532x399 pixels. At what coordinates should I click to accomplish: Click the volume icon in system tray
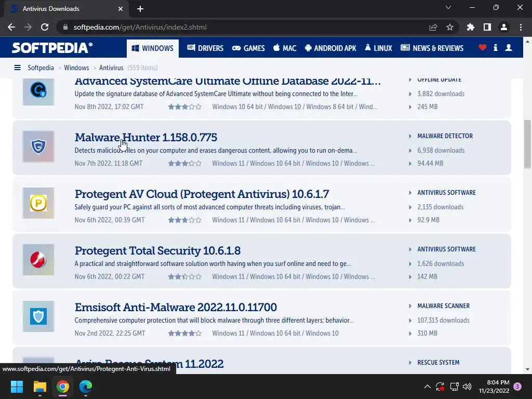point(467,387)
